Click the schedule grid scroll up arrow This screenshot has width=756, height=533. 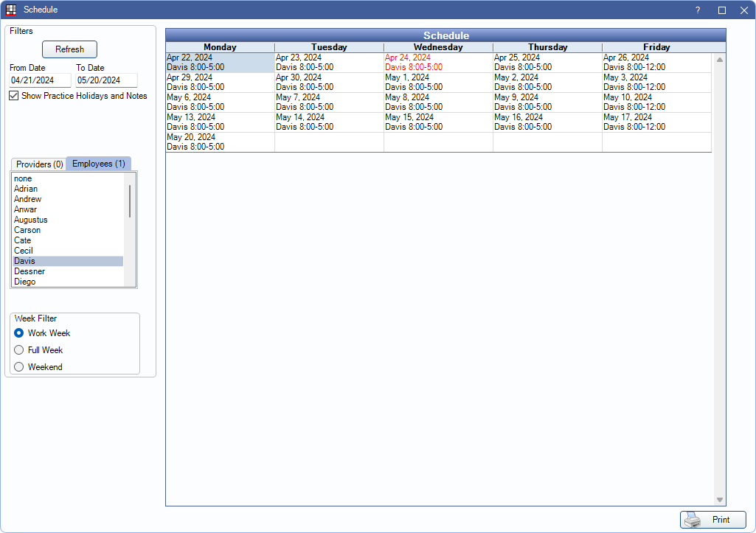tap(719, 60)
